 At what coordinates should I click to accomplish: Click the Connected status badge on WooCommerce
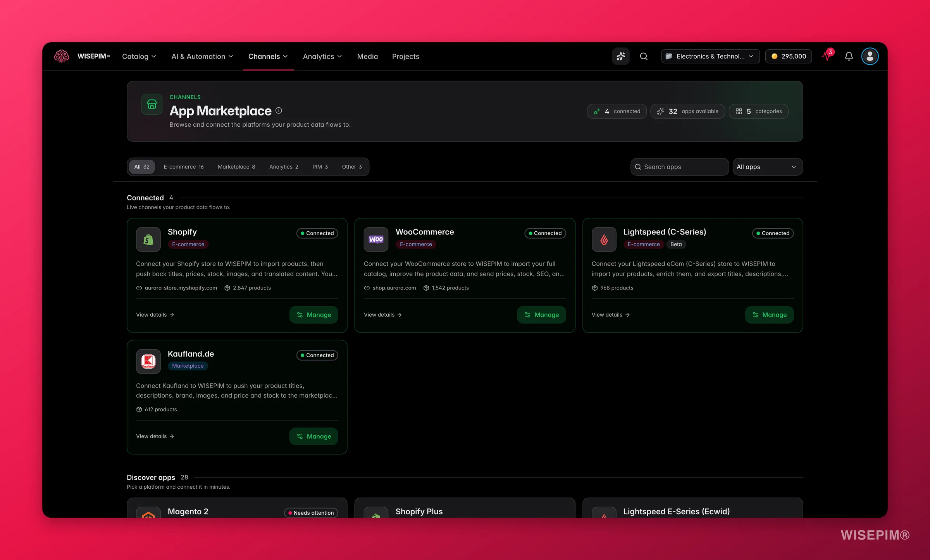tap(545, 233)
